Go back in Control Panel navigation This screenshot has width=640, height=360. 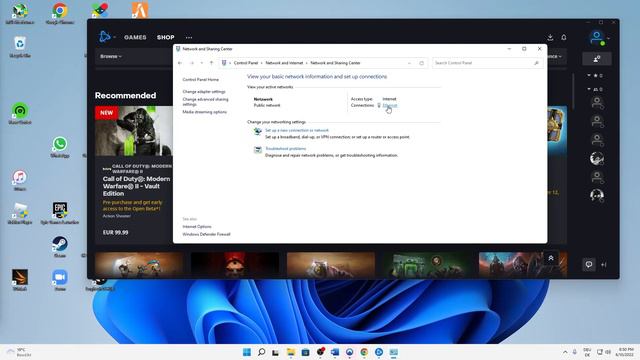point(180,63)
